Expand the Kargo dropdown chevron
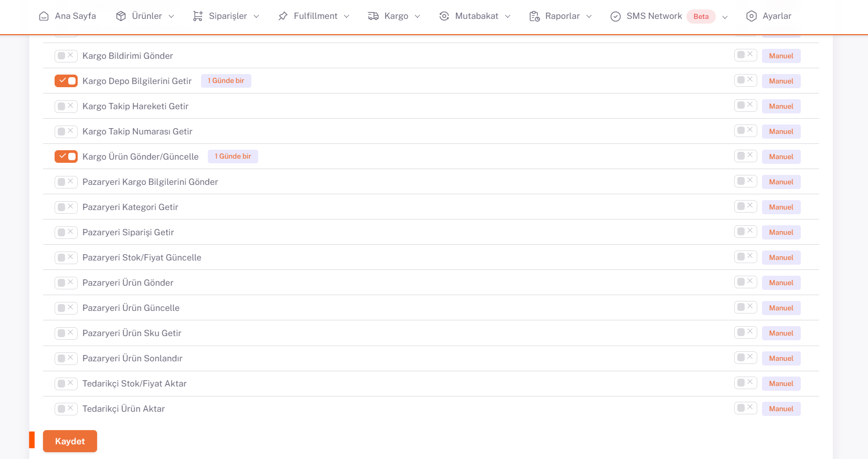The width and height of the screenshot is (868, 459). 417,16
